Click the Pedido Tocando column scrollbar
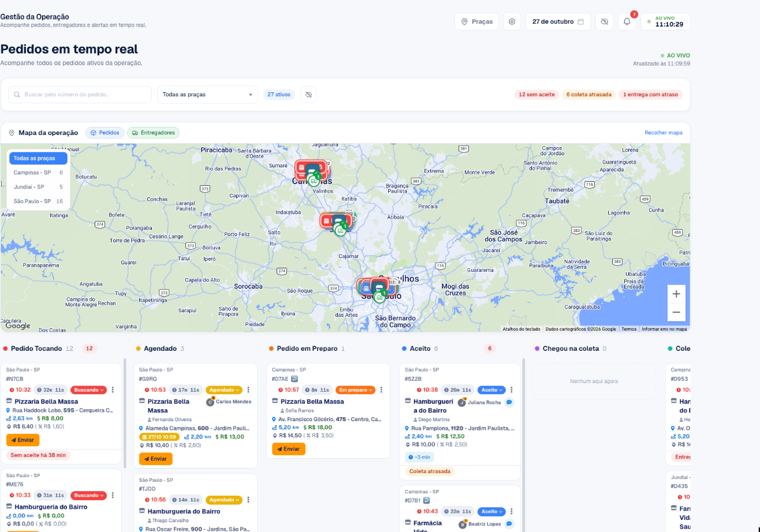This screenshot has height=532, width=760. (x=125, y=413)
